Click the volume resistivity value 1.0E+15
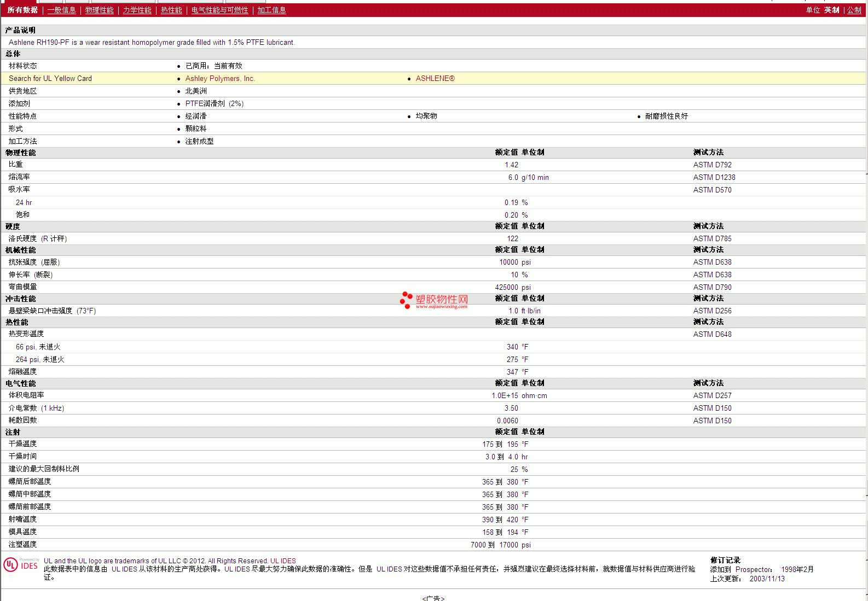The image size is (868, 601). point(505,395)
